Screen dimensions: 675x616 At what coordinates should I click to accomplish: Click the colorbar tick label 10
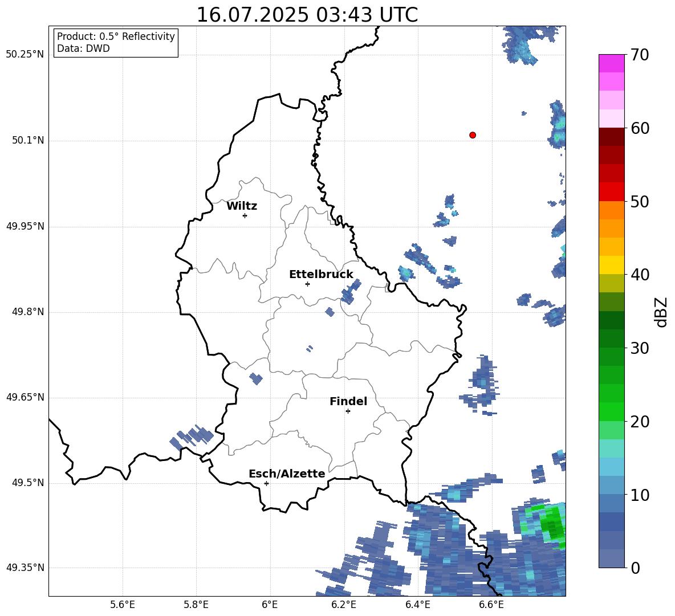[640, 495]
